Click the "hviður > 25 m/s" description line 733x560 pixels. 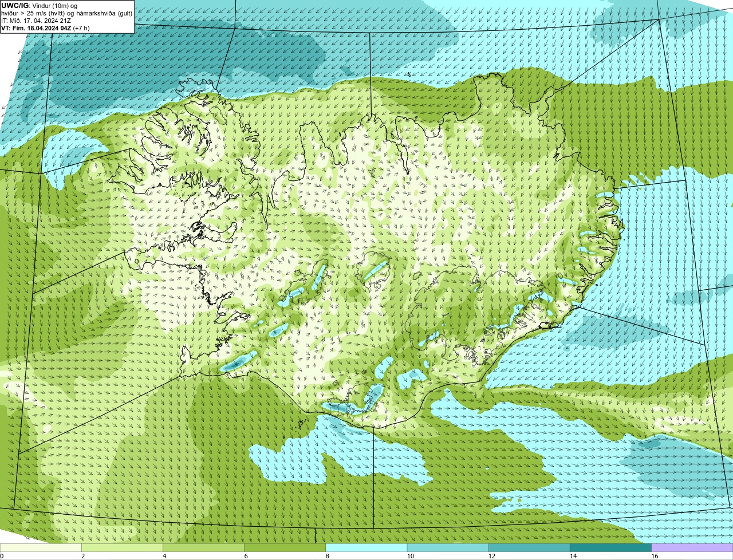point(66,13)
